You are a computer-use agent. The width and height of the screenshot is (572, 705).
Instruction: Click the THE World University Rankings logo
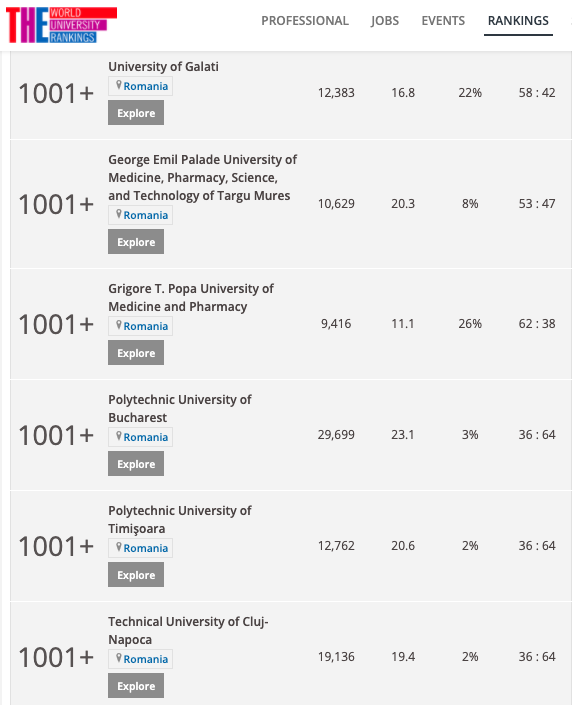tap(61, 25)
